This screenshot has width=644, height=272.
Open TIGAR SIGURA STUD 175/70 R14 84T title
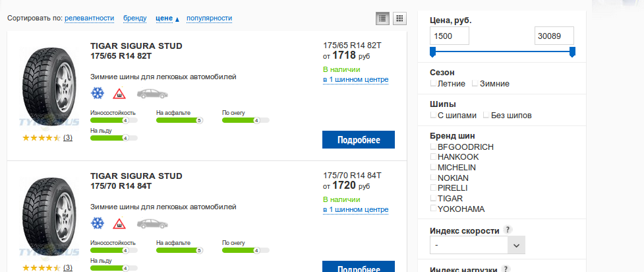pyautogui.click(x=136, y=181)
